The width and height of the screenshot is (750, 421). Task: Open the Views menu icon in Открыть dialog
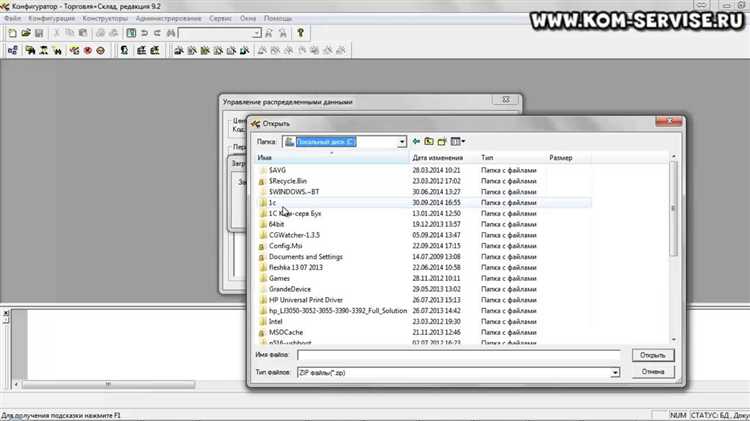point(458,142)
